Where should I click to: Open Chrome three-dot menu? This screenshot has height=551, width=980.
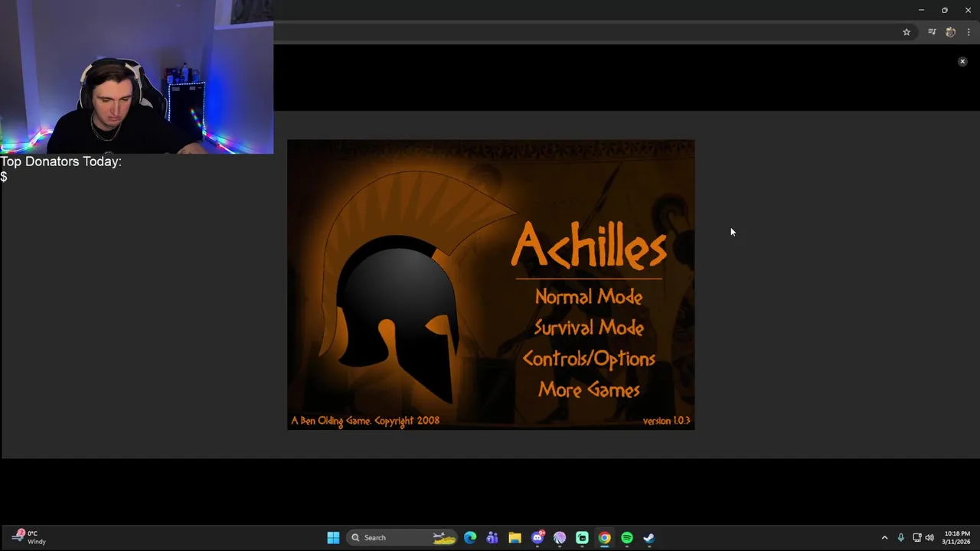click(x=969, y=32)
